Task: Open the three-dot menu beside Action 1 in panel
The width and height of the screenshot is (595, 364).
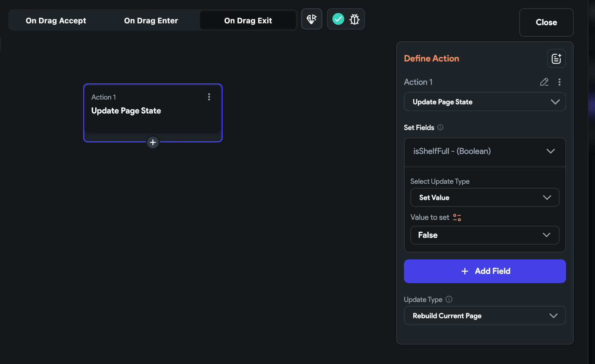Action: (559, 82)
